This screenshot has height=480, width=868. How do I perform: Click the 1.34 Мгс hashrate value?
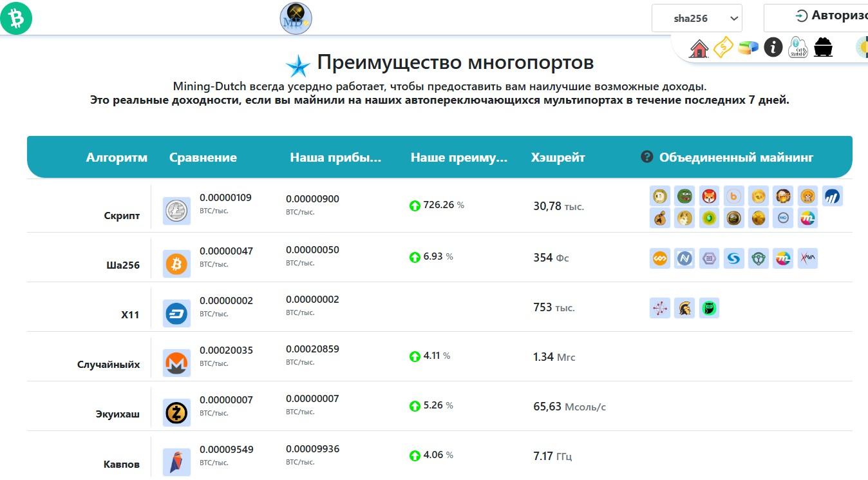point(554,357)
